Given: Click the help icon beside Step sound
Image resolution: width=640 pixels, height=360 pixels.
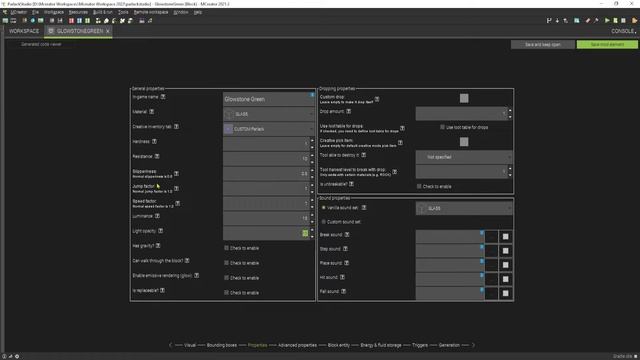Looking at the screenshot, I should click(345, 249).
